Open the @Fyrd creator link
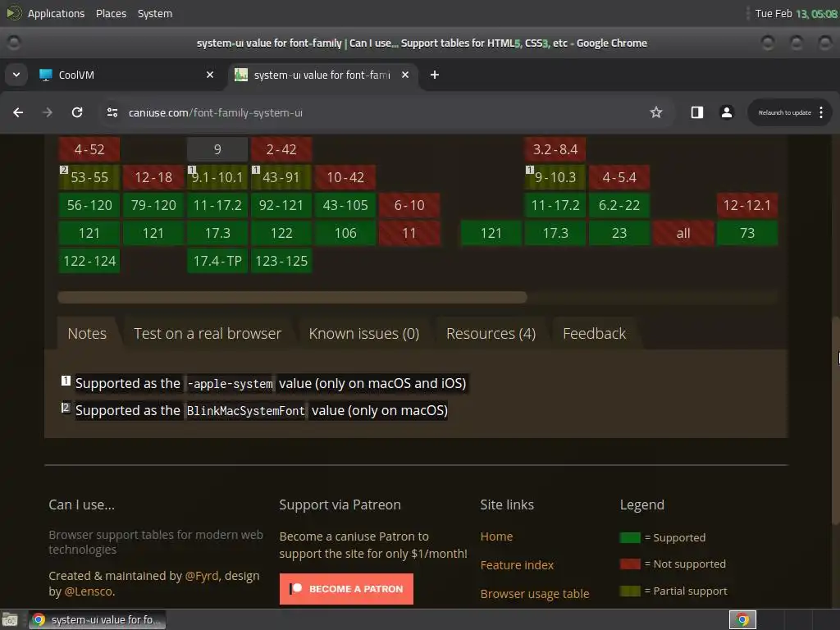The height and width of the screenshot is (630, 840). click(x=202, y=576)
